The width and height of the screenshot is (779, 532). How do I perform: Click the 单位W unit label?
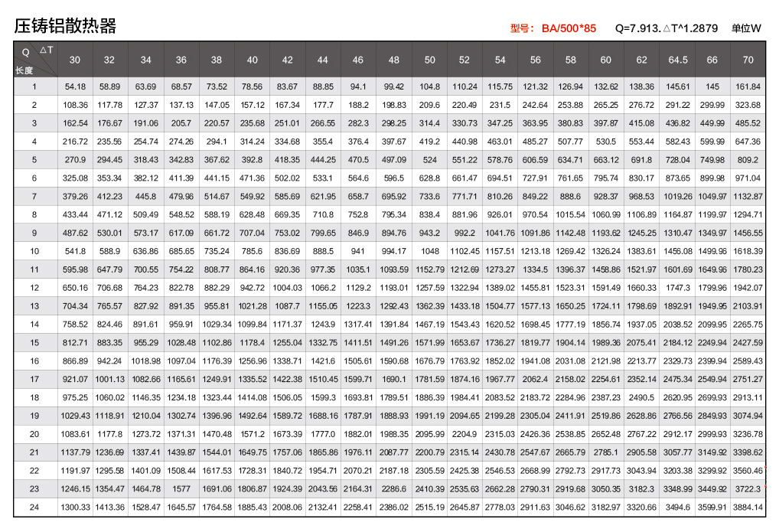[x=746, y=28]
